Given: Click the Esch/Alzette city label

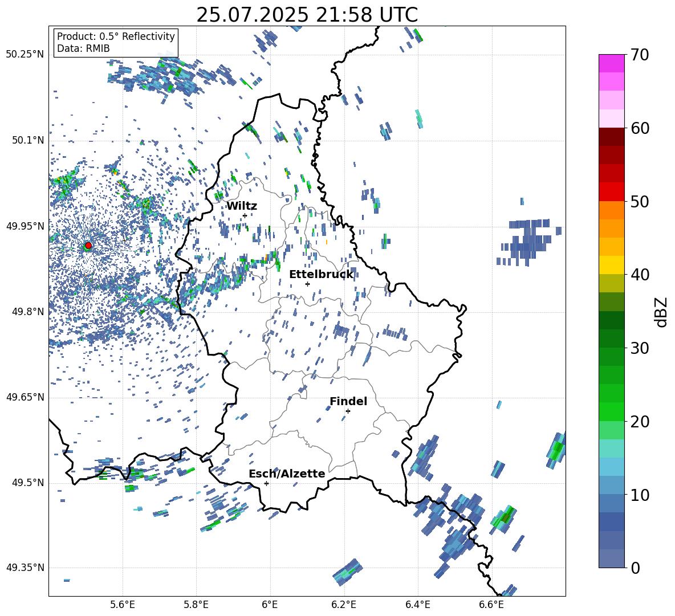Looking at the screenshot, I should point(287,474).
